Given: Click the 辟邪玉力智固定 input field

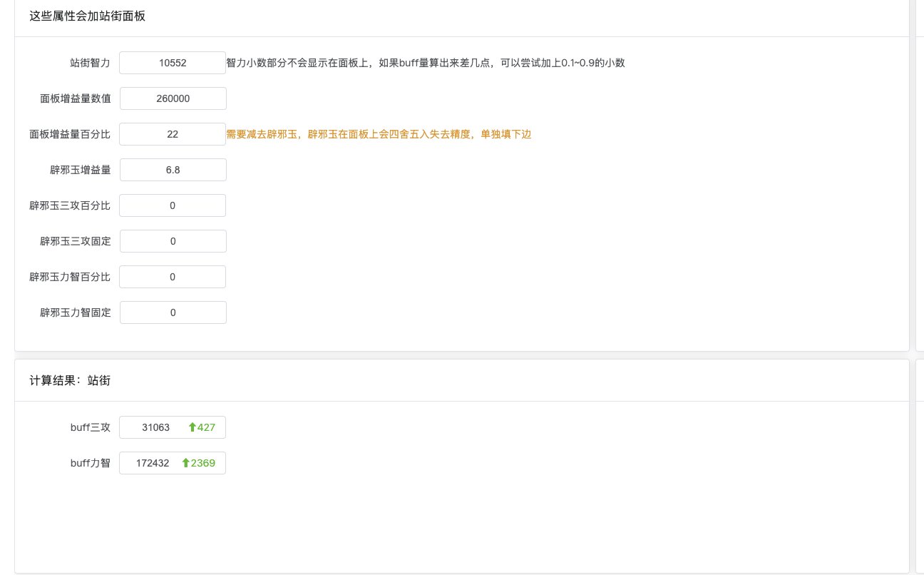Looking at the screenshot, I should (173, 312).
